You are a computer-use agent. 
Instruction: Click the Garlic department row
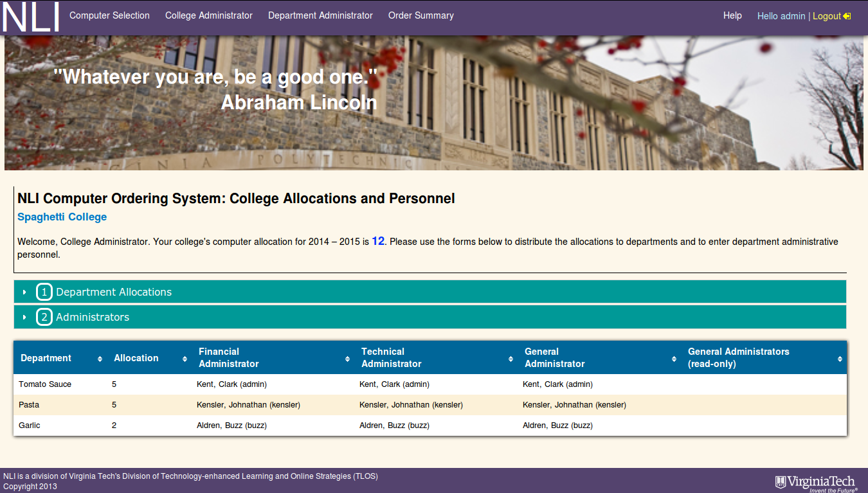(x=30, y=426)
